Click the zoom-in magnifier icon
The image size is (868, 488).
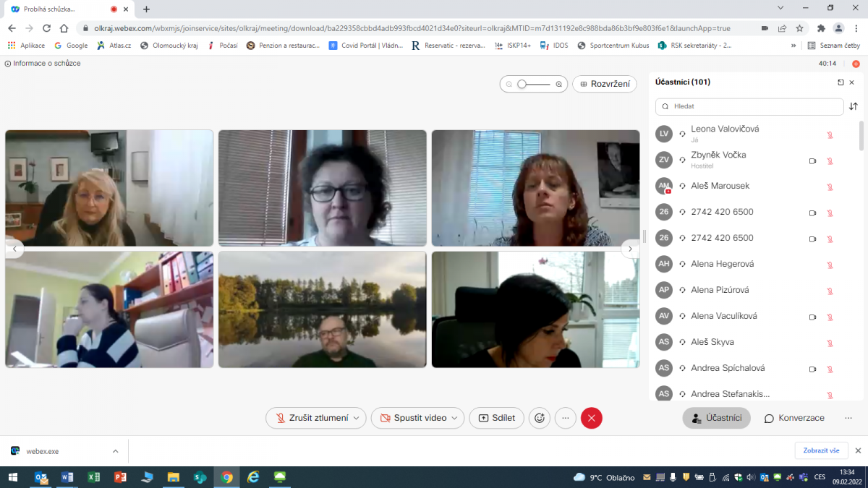558,85
